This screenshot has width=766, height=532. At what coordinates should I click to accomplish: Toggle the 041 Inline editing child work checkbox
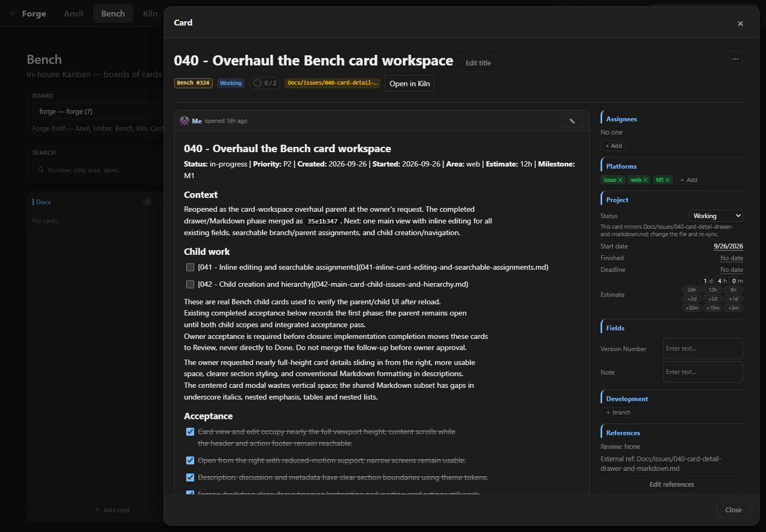pos(190,268)
